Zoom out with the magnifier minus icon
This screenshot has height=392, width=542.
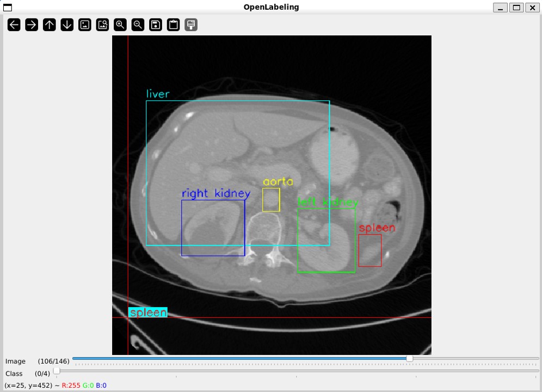coord(138,24)
